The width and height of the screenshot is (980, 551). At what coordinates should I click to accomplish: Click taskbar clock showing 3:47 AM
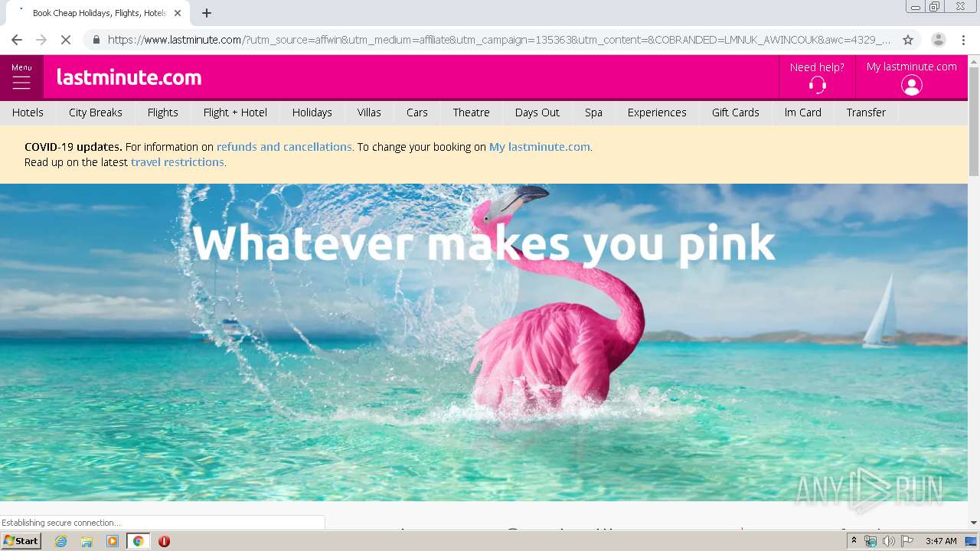coord(941,541)
